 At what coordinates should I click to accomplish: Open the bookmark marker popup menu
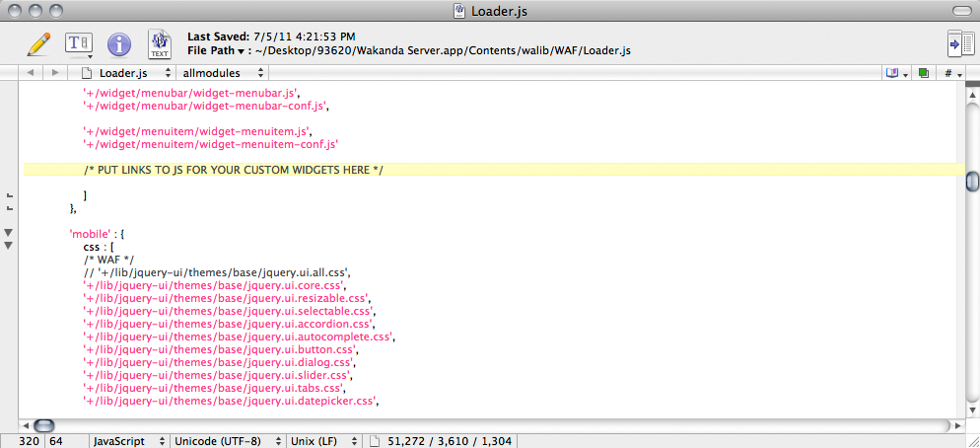(x=897, y=73)
